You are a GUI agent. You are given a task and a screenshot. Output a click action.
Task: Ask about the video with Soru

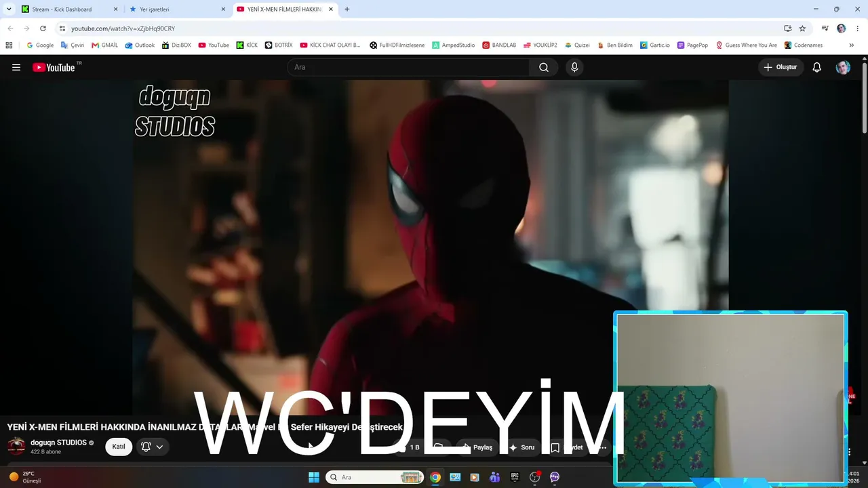522,447
